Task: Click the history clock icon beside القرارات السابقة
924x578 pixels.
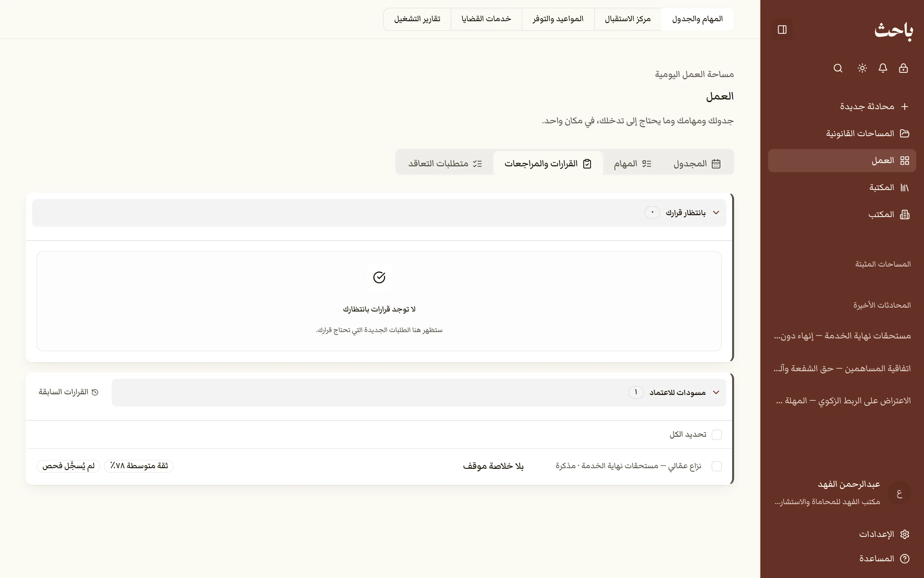Action: [x=95, y=392]
